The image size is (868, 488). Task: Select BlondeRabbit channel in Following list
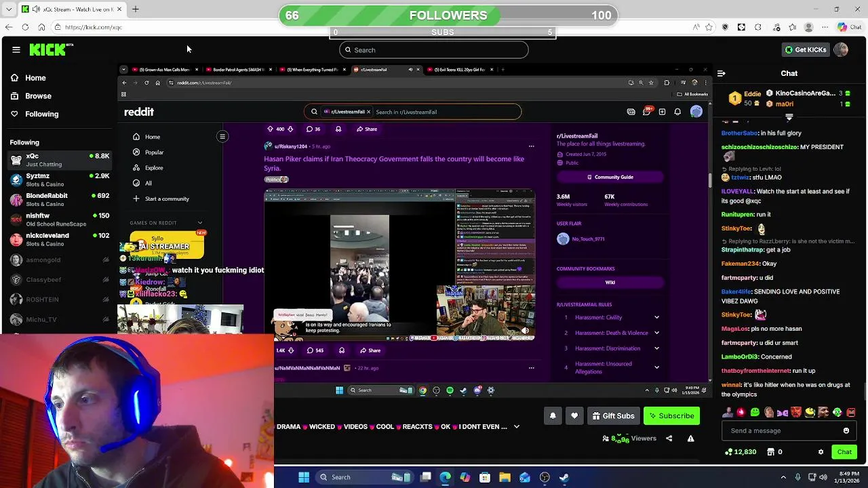pyautogui.click(x=60, y=199)
